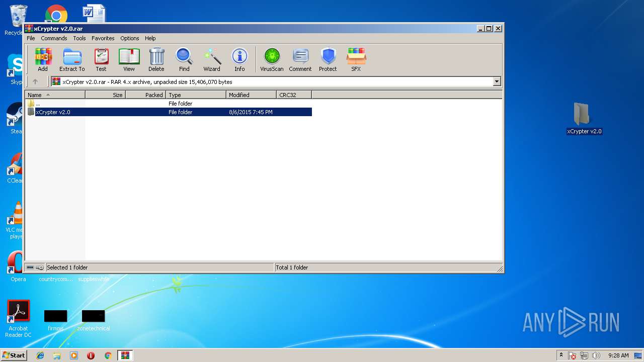Open the Windows Start menu
This screenshot has width=644, height=362.
(14, 355)
